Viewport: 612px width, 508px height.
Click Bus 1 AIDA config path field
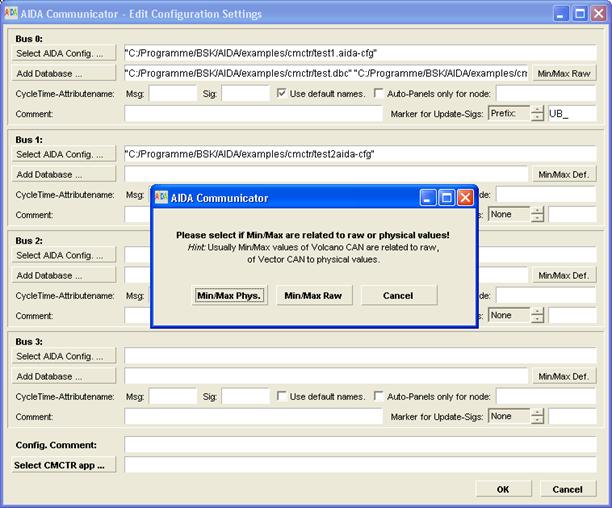(x=360, y=154)
